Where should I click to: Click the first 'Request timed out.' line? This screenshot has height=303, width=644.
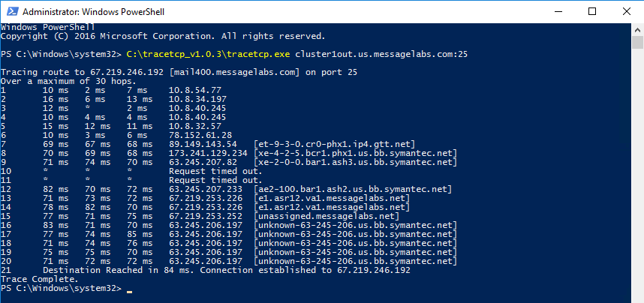[215, 171]
